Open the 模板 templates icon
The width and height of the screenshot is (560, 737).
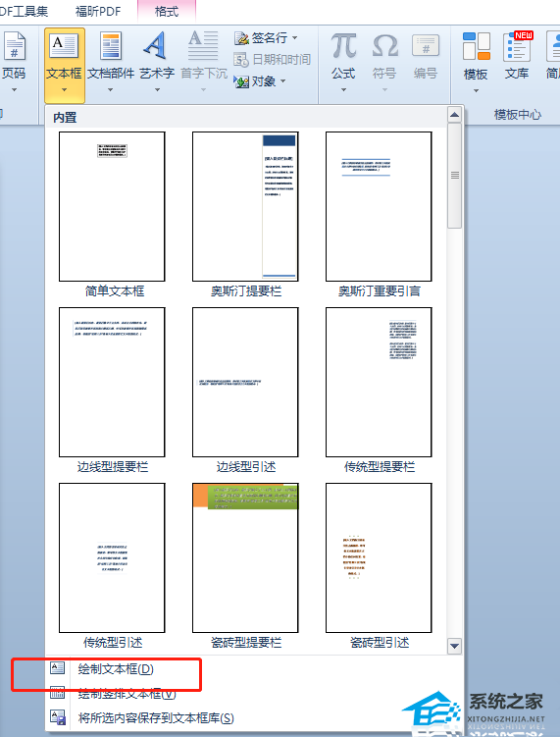476,46
